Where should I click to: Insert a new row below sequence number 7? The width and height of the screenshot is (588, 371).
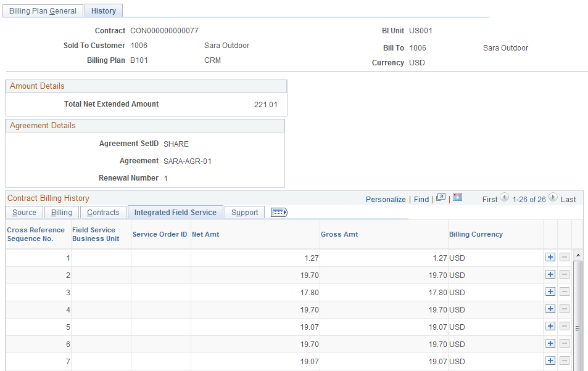coord(550,361)
